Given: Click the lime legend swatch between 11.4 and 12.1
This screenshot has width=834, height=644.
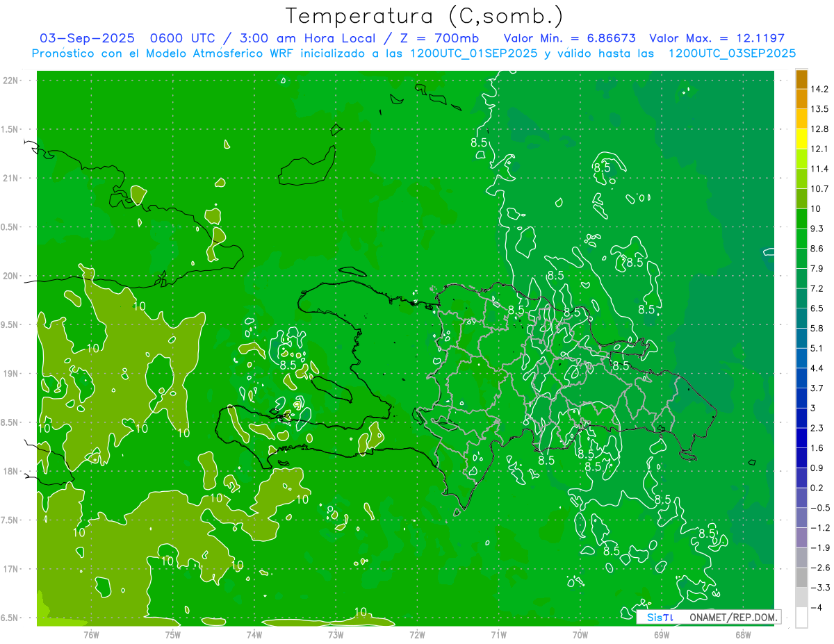Looking at the screenshot, I should (801, 159).
